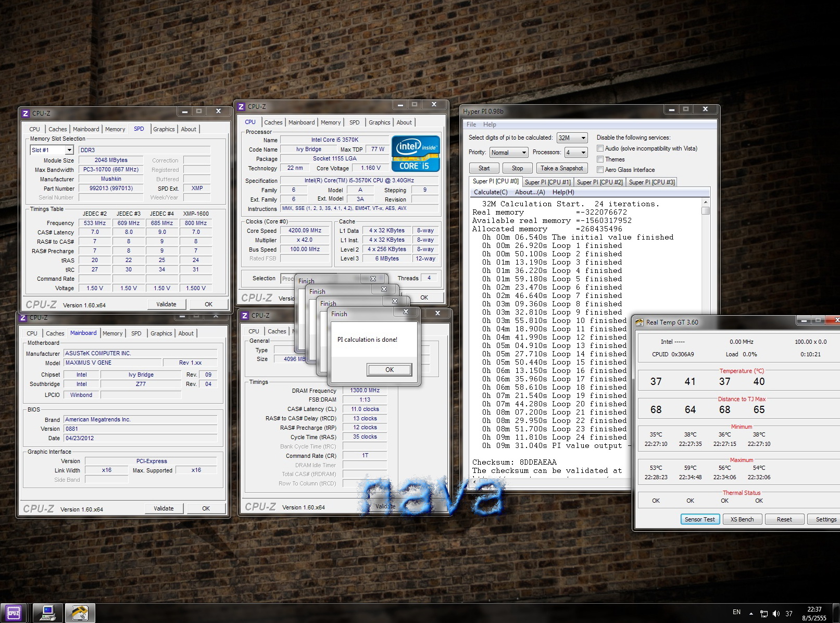Confirm OK in PI calculation done dialog
The width and height of the screenshot is (840, 623).
click(x=390, y=370)
